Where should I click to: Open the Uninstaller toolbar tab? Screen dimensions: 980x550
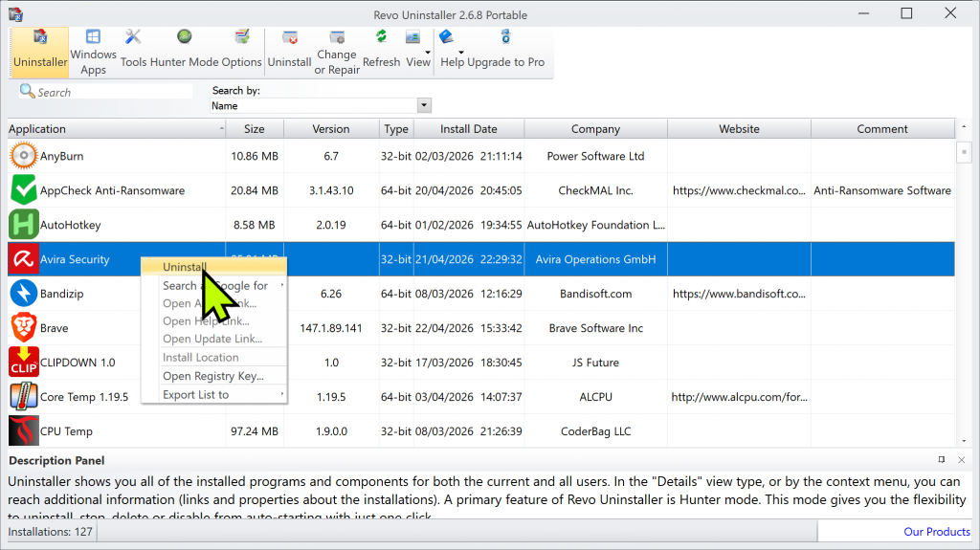pyautogui.click(x=40, y=52)
